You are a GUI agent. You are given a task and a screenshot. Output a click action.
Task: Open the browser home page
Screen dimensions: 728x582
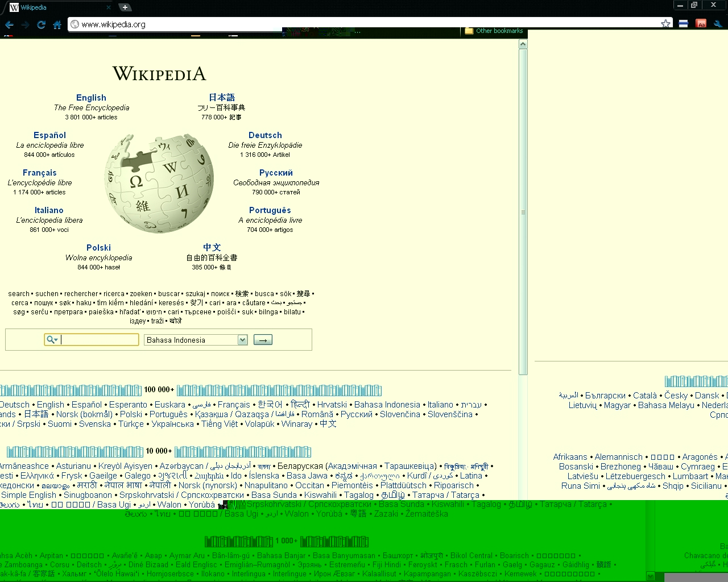coord(57,24)
